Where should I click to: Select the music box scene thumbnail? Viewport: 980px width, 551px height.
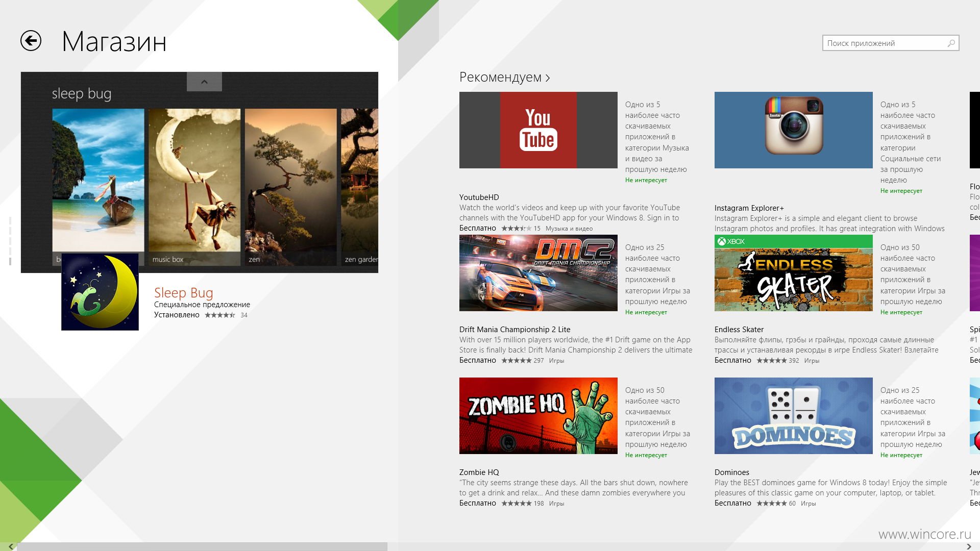point(194,187)
